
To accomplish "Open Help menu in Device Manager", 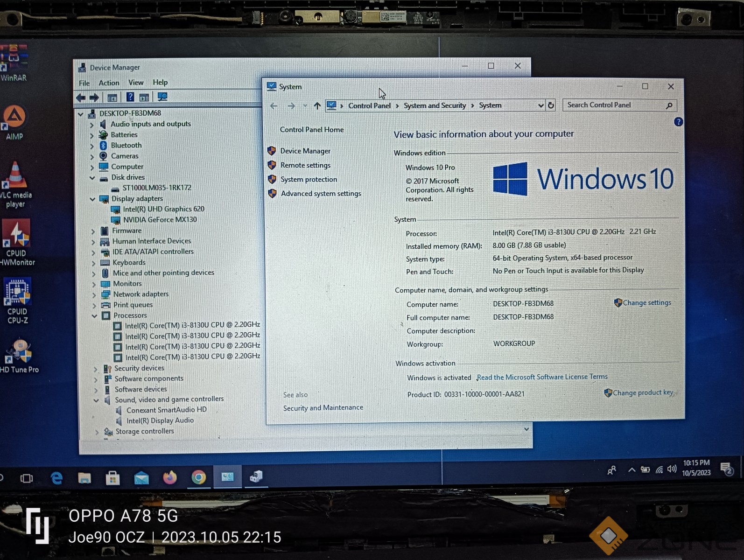I will point(160,82).
